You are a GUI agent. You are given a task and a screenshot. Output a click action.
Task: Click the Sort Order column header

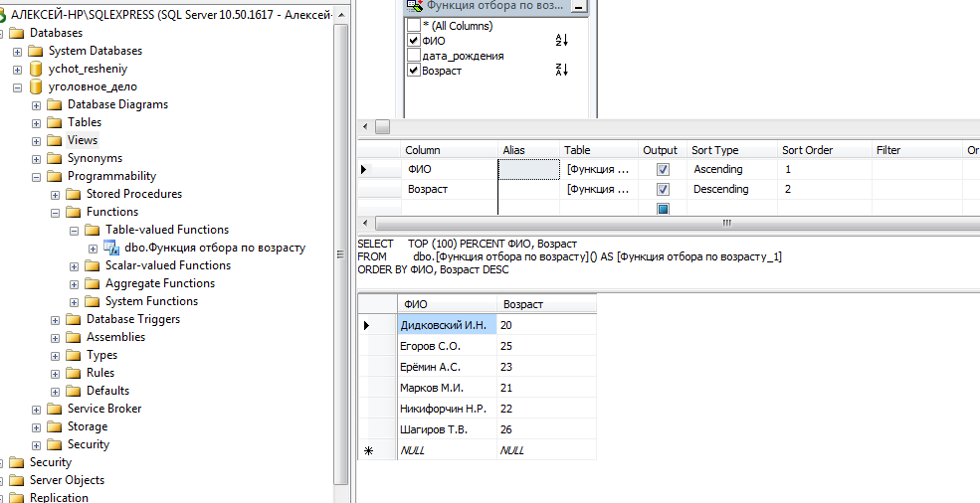click(824, 150)
